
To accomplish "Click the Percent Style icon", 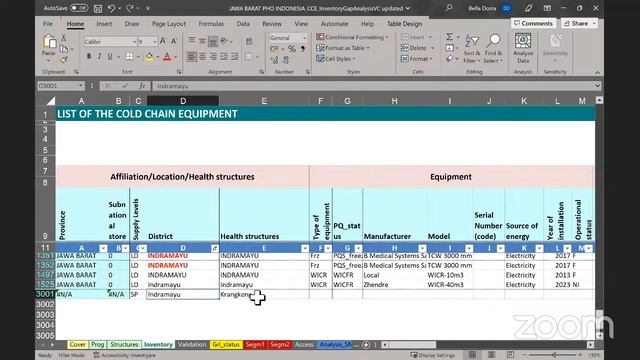I will click(291, 49).
